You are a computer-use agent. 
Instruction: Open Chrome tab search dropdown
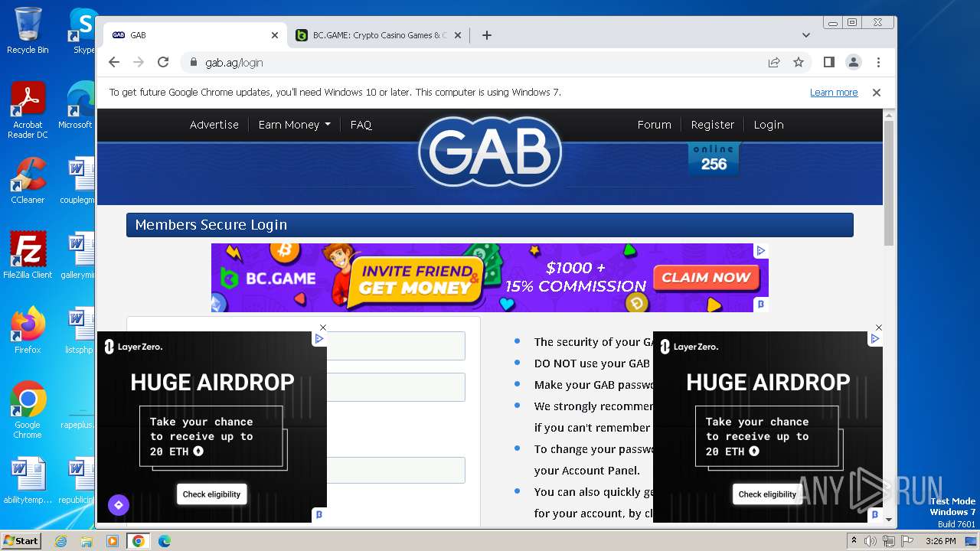805,35
